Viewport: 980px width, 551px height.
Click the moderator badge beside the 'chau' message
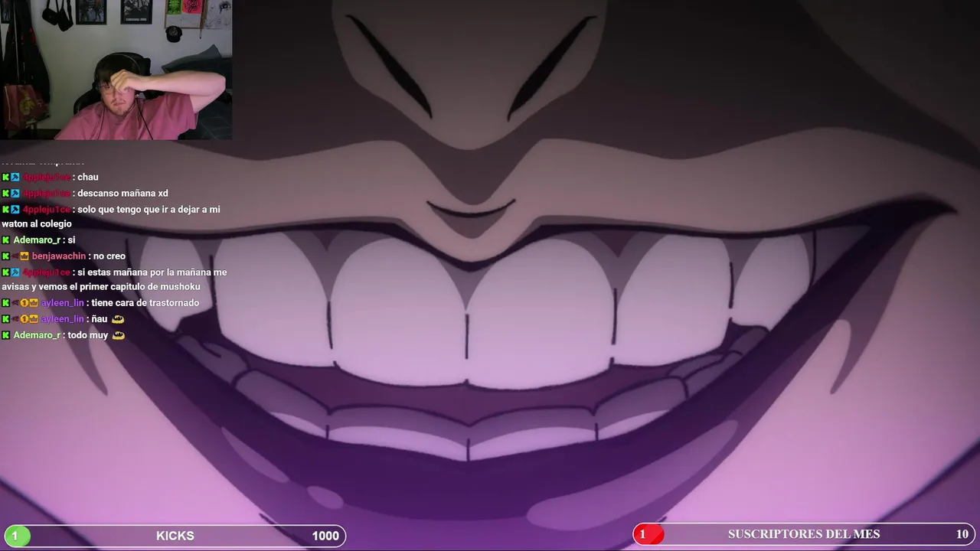tap(15, 178)
